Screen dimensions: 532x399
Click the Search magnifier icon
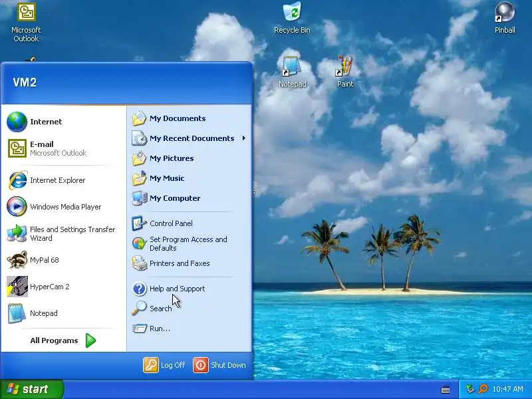pyautogui.click(x=139, y=309)
